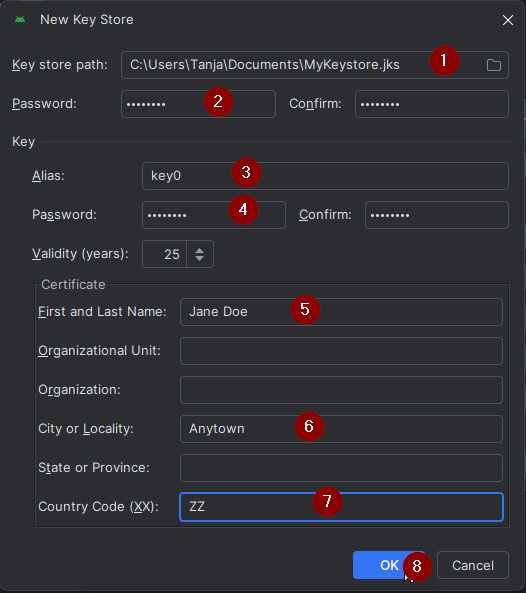Click the 'City or Locality:' label
The width and height of the screenshot is (526, 593).
[86, 428]
